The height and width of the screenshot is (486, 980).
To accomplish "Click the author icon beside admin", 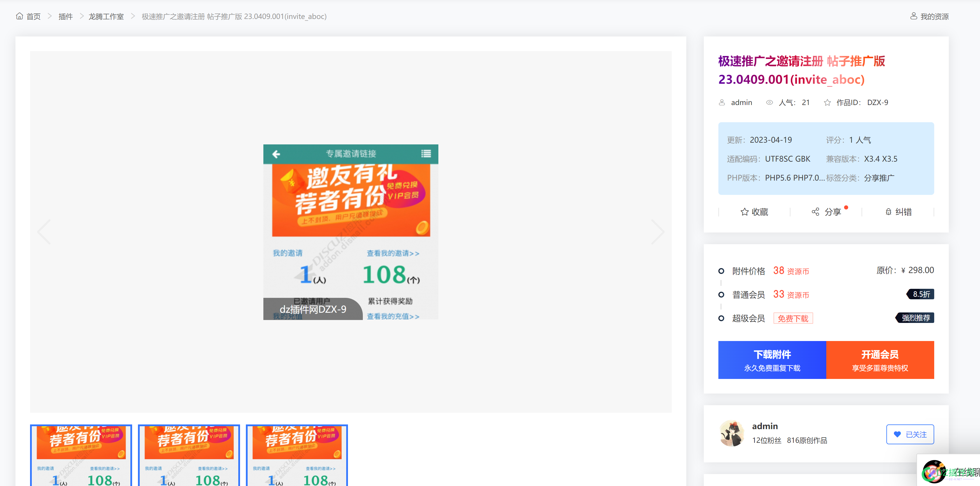I will tap(722, 102).
